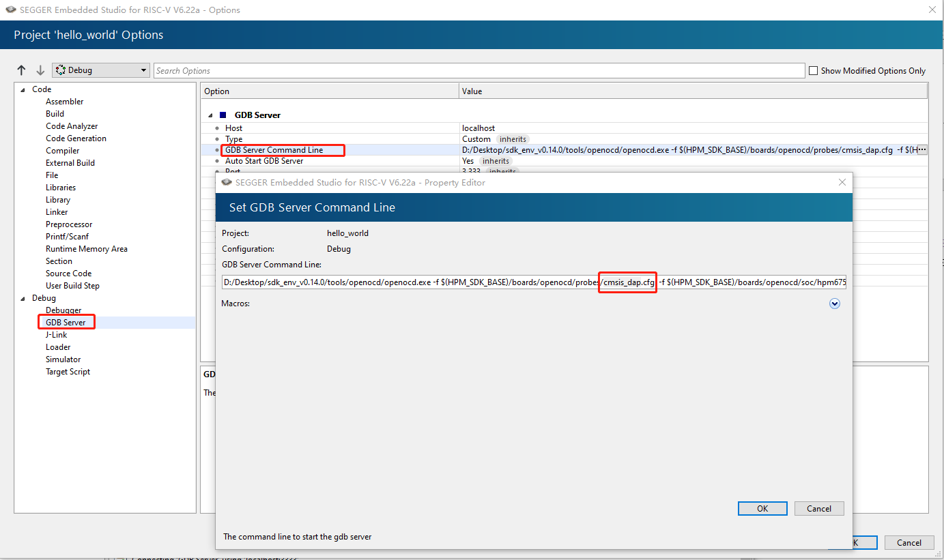Collapse the GDB Server option group
The width and height of the screenshot is (944, 560).
pyautogui.click(x=211, y=115)
